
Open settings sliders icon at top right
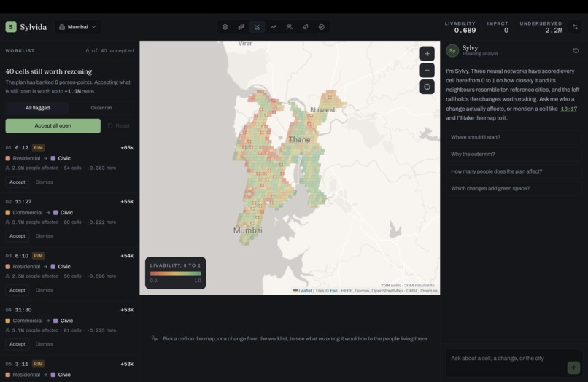(x=576, y=27)
